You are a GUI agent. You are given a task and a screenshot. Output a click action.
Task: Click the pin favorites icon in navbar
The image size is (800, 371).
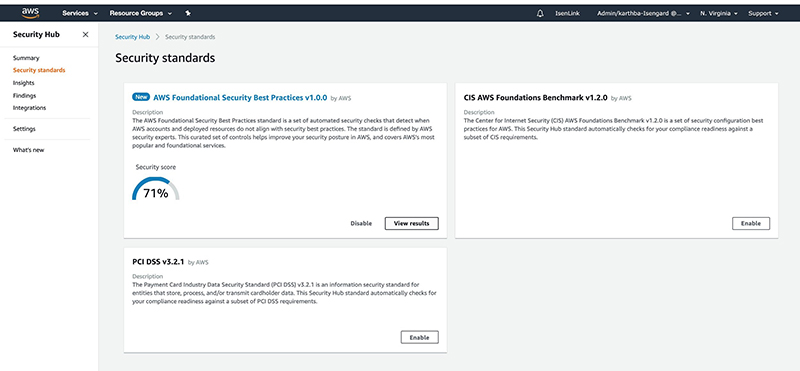coord(188,13)
